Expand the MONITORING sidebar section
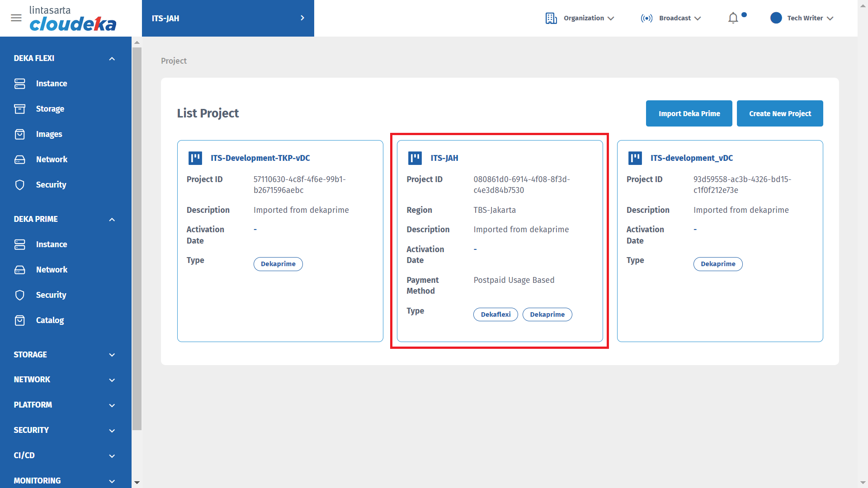This screenshot has width=868, height=488. coord(112,481)
